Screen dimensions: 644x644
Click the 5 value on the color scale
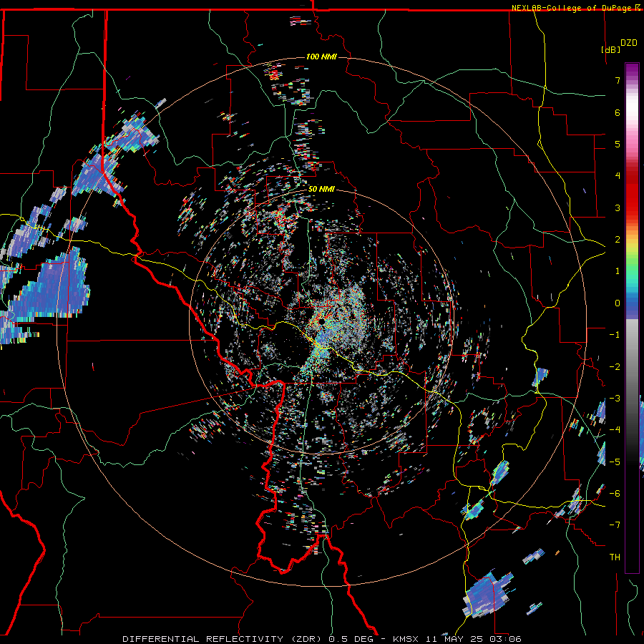618,144
